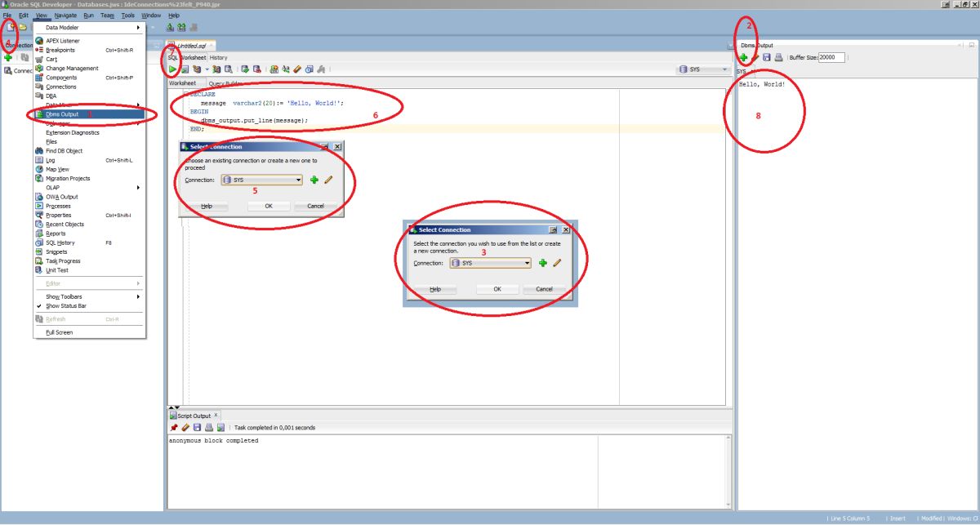Open the Help menu in menu bar
The height and width of the screenshot is (525, 980).
click(174, 16)
